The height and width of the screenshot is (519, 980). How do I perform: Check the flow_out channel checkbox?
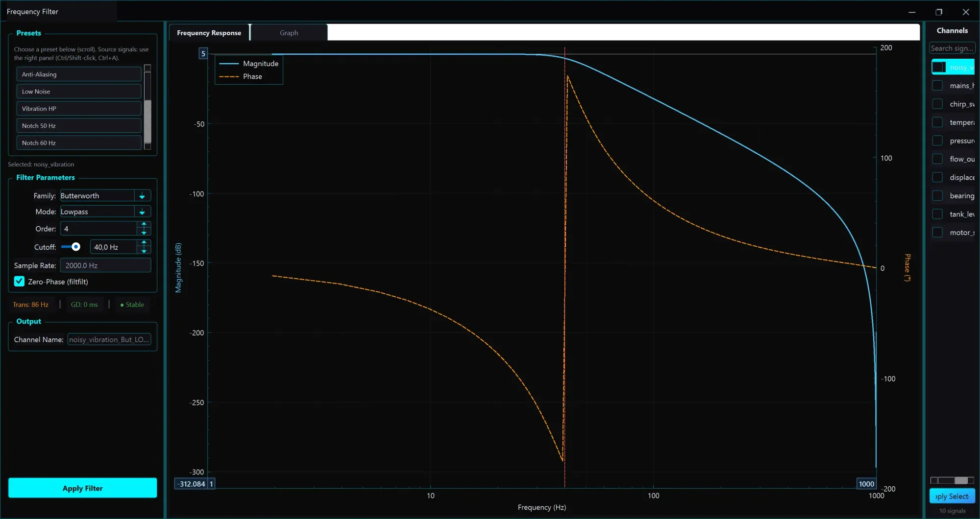937,159
